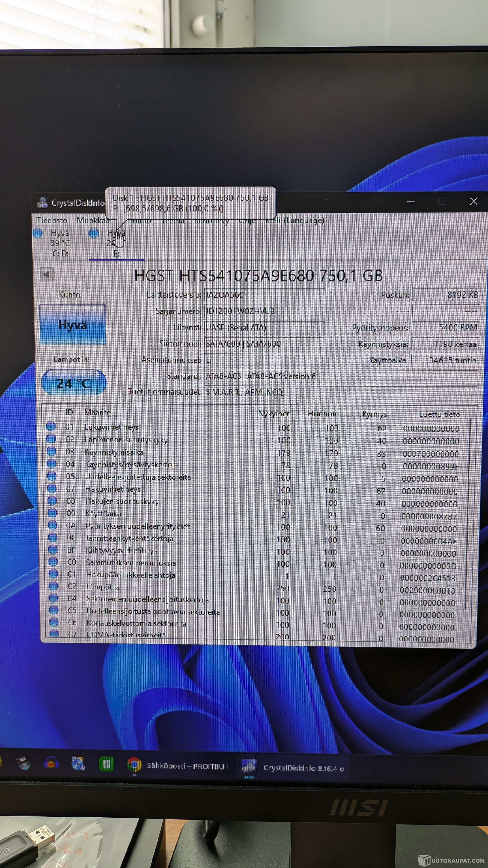488x868 pixels.
Task: Click status circle for 02 Läpimenon suorityskyky
Action: click(51, 439)
